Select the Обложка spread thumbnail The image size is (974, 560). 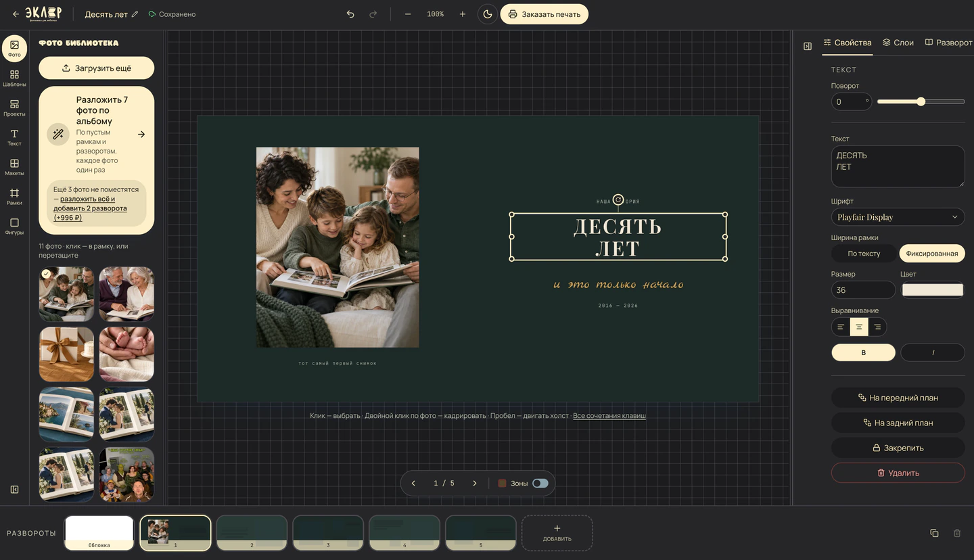click(99, 533)
